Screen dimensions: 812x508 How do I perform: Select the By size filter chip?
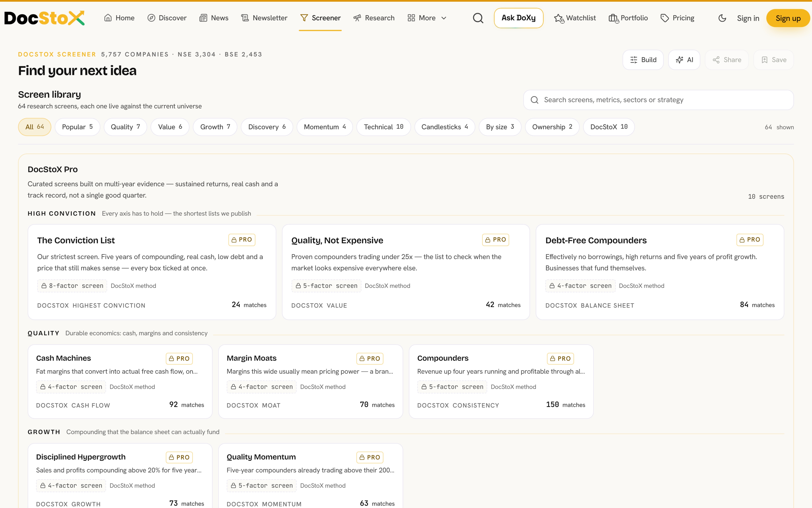tap(500, 127)
